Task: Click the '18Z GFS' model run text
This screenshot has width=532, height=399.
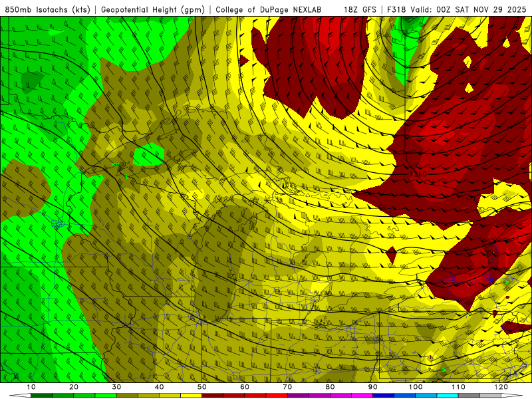Action: 360,10
